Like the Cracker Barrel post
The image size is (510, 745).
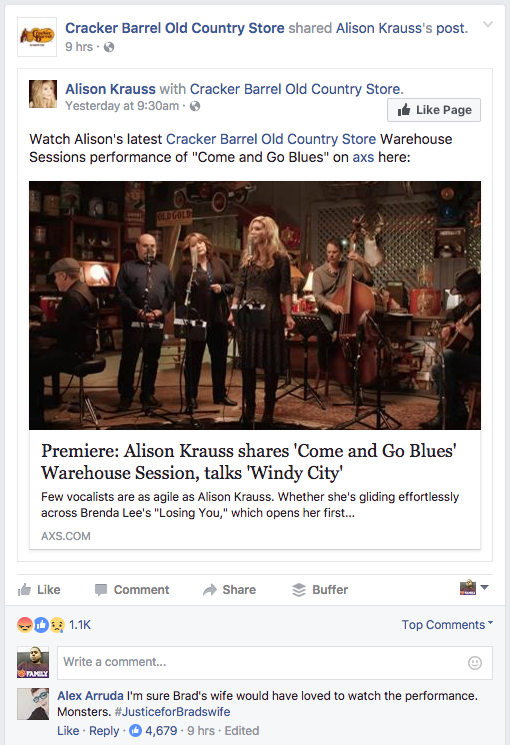(39, 590)
